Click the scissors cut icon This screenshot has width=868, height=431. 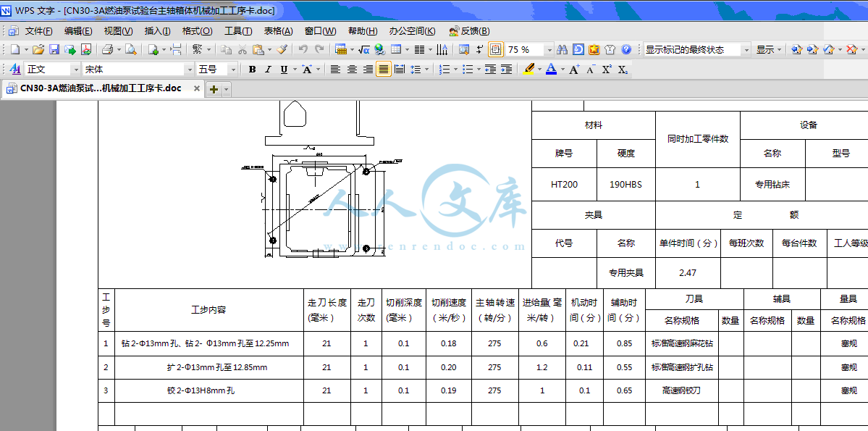pyautogui.click(x=242, y=50)
